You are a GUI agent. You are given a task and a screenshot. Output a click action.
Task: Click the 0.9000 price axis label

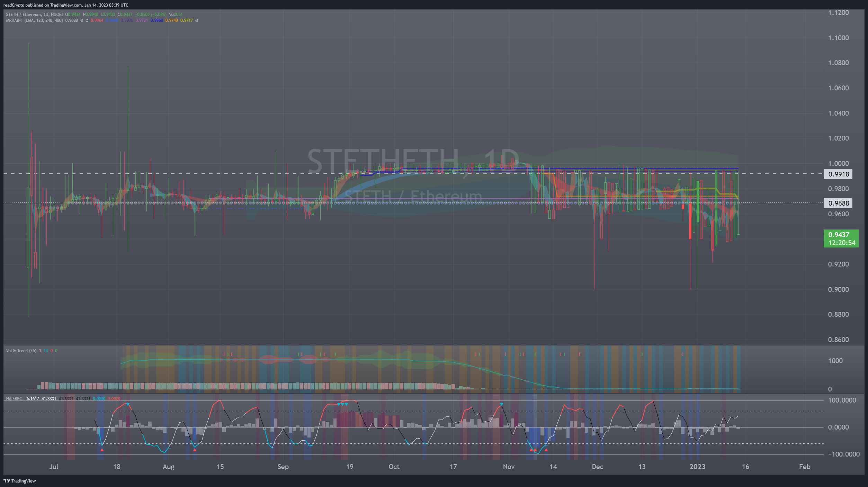pyautogui.click(x=838, y=289)
